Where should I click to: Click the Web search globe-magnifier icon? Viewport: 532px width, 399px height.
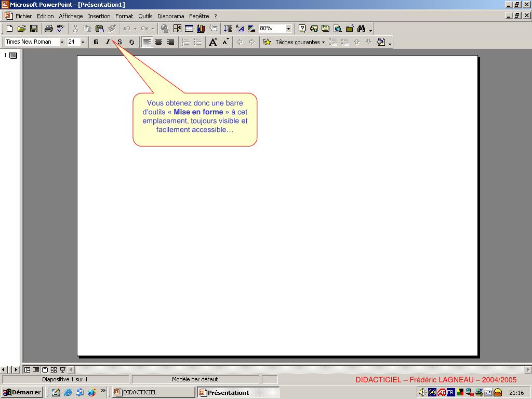tap(338, 29)
